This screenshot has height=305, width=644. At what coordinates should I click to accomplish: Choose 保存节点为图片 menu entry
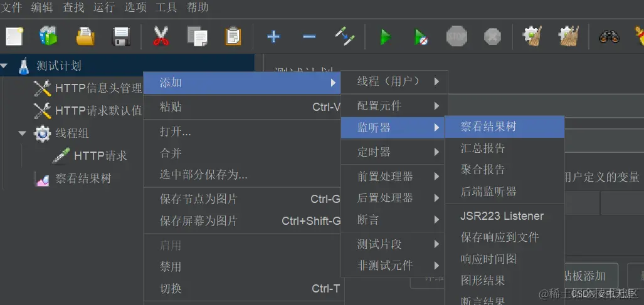tap(242, 200)
